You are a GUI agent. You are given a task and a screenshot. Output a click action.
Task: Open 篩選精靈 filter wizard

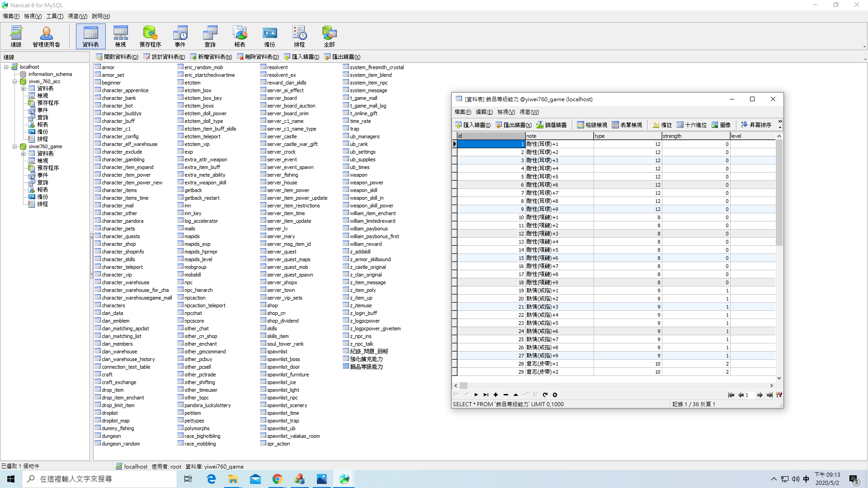(x=552, y=125)
